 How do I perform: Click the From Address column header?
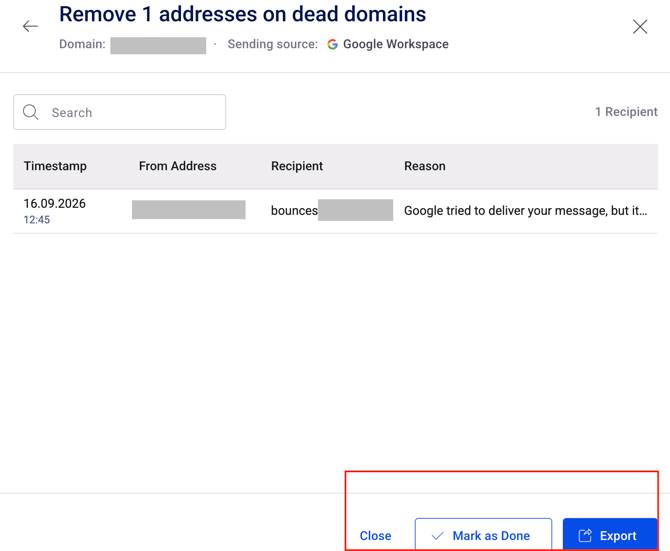(x=178, y=166)
